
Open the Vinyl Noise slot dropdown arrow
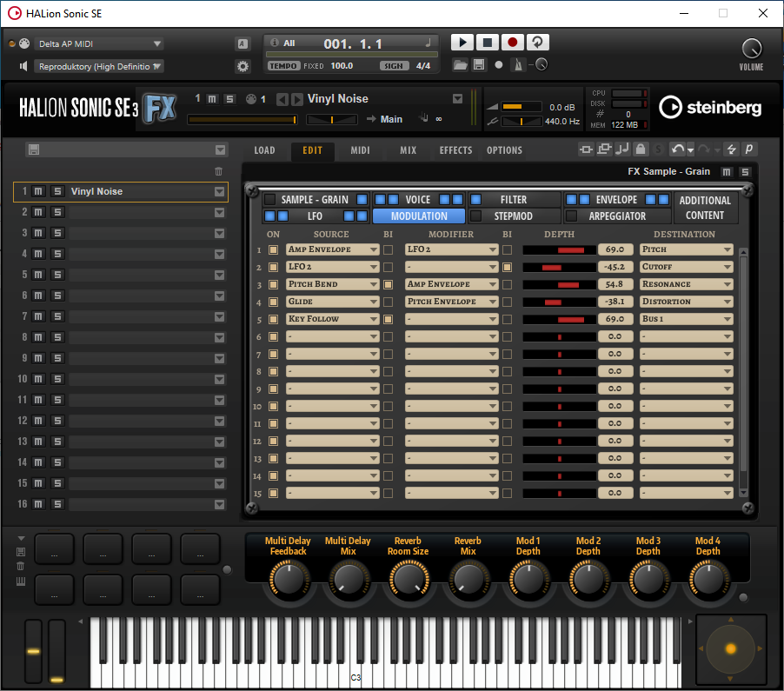click(219, 191)
